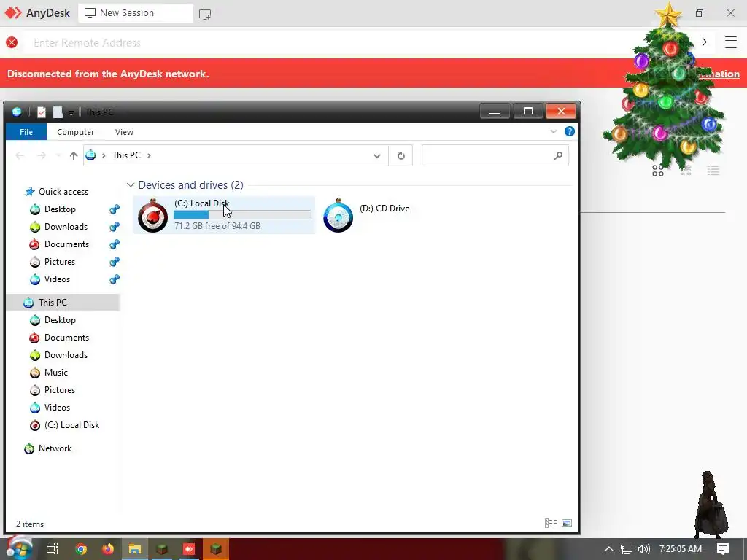The width and height of the screenshot is (747, 560).
Task: Restore the AnyDesk window size
Action: pos(700,13)
